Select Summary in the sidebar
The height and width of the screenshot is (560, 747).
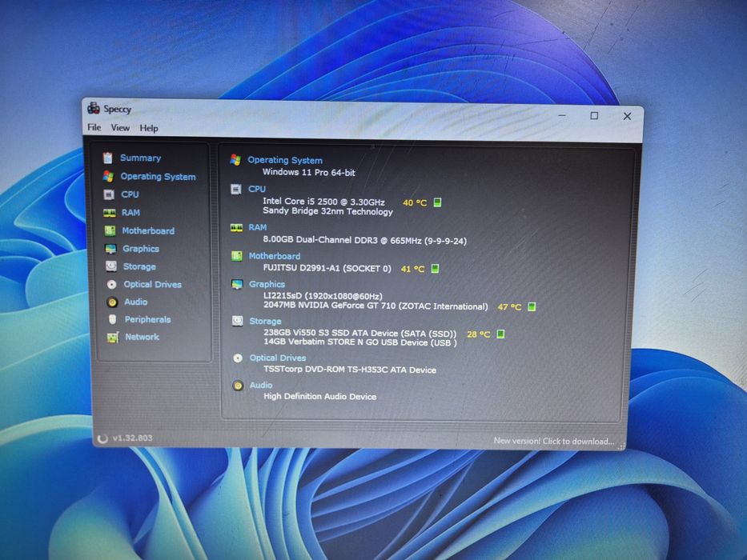point(141,158)
